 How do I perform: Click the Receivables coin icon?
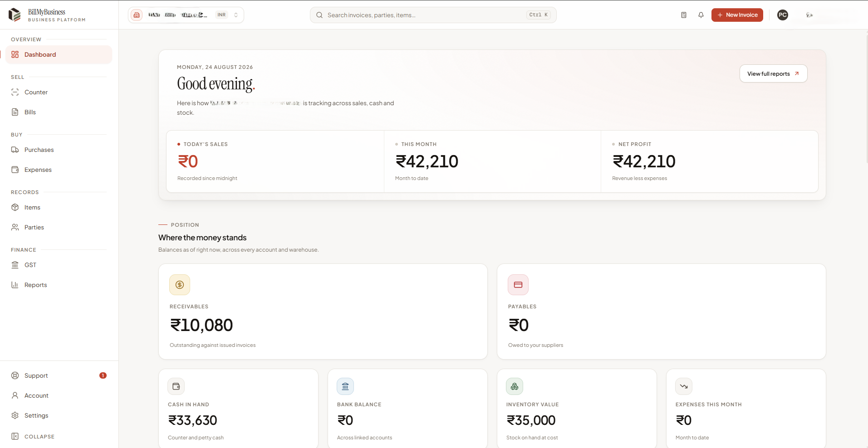point(180,285)
